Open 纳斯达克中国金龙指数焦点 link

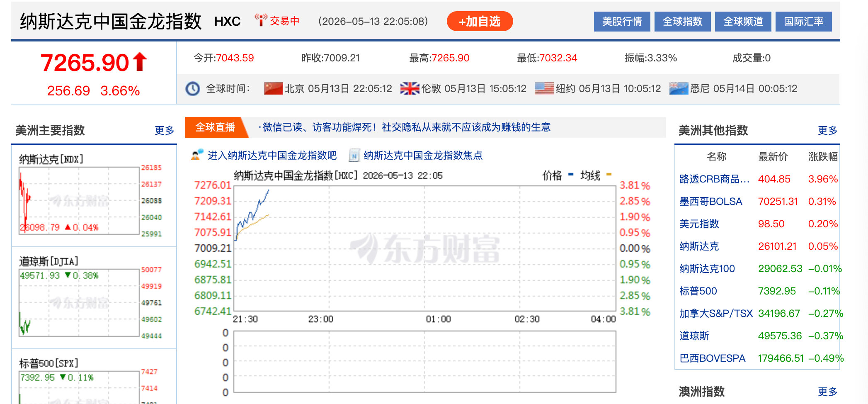(x=423, y=156)
